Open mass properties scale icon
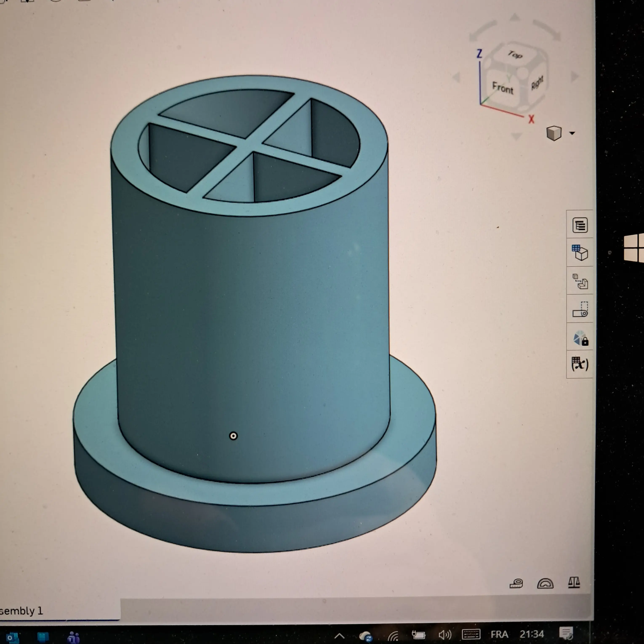Viewport: 644px width, 644px height. (x=574, y=582)
